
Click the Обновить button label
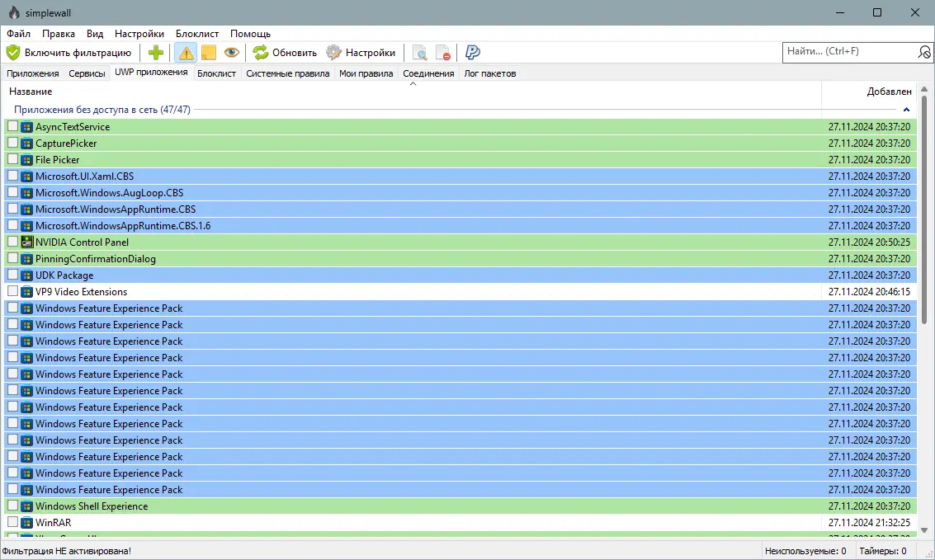[295, 53]
